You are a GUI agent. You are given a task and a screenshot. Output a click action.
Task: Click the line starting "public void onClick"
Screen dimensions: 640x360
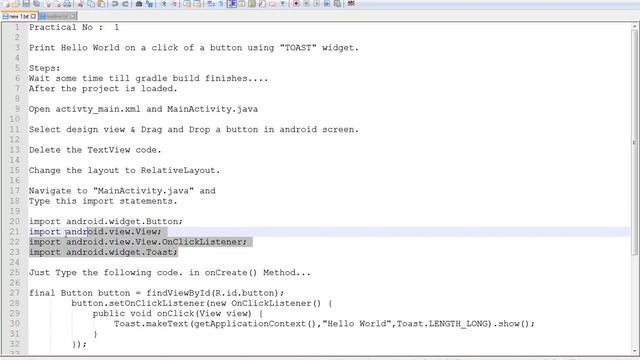[x=178, y=313]
